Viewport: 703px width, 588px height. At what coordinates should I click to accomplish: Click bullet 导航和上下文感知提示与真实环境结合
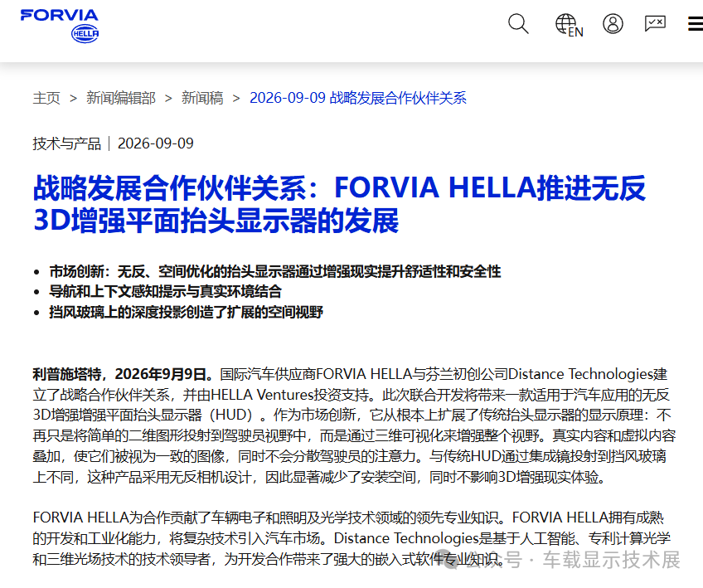166,292
